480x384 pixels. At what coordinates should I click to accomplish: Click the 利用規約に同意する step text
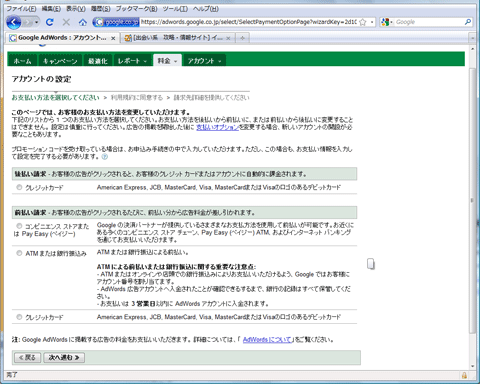(x=137, y=98)
